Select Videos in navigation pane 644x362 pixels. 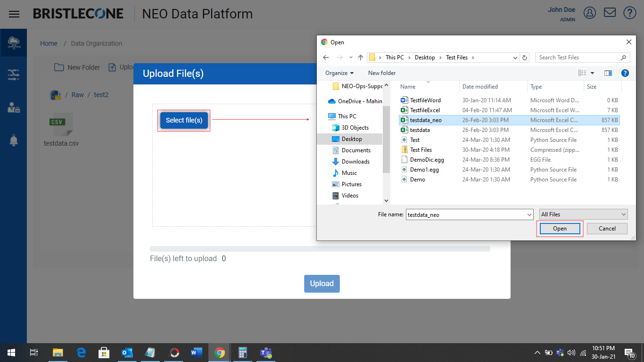[x=345, y=196]
